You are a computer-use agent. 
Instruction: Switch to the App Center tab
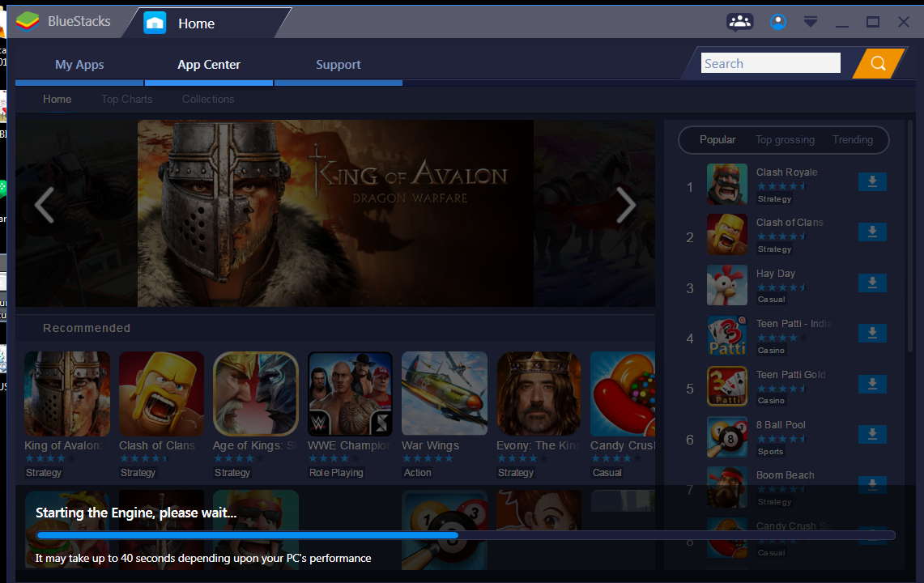[209, 65]
